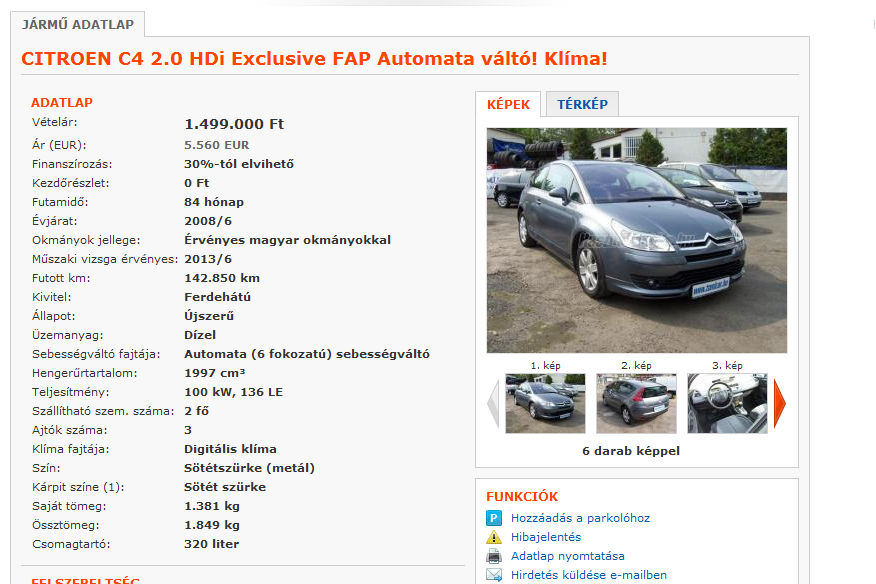Click the Adatlap nyomtatása link
Screen dimensions: 876x584
pos(568,556)
